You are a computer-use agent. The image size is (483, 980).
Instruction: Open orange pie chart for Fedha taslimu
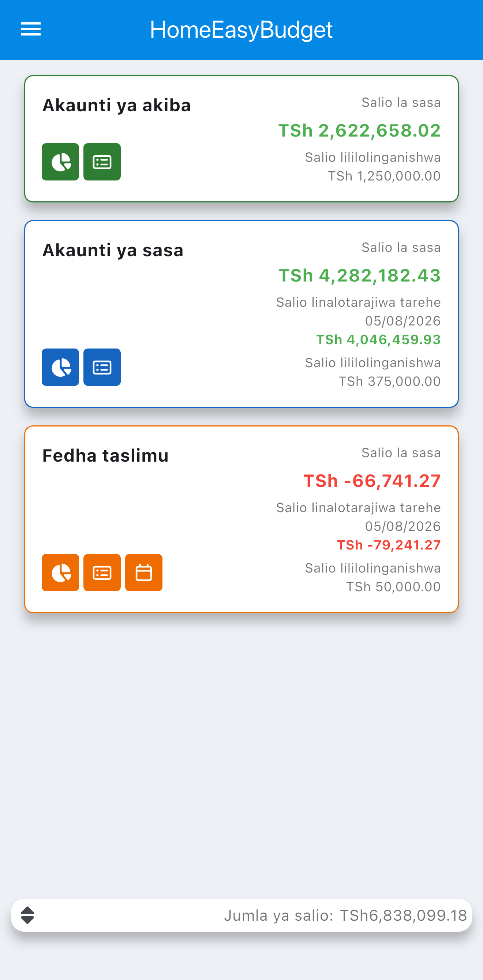point(60,573)
